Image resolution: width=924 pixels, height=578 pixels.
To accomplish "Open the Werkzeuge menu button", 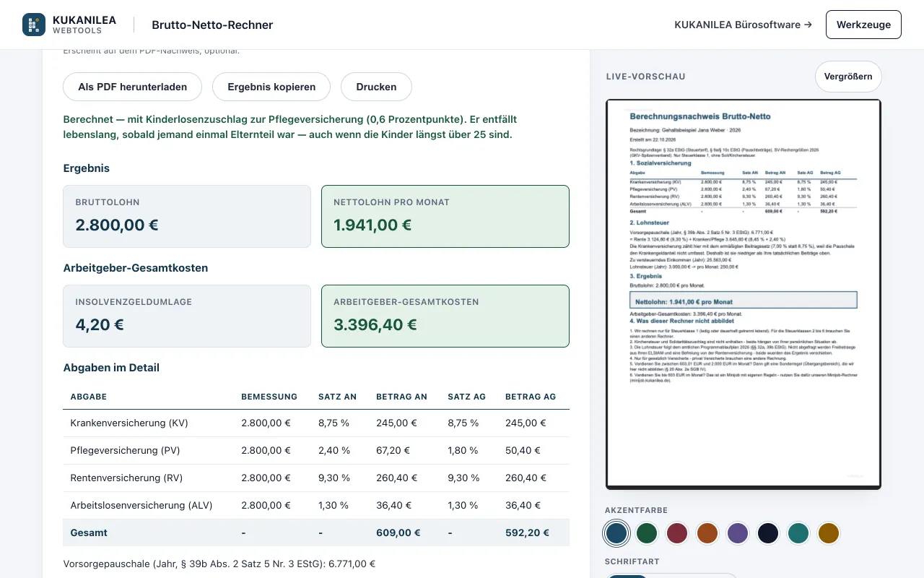I will pos(863,25).
